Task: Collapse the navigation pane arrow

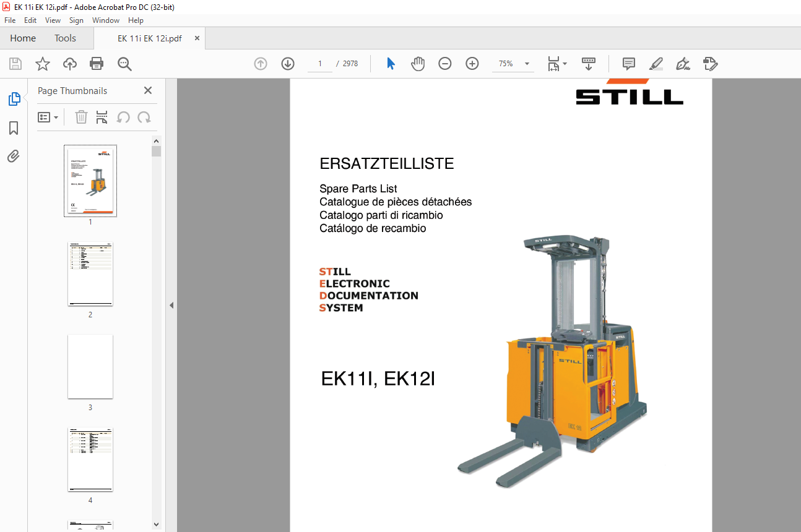Action: pos(171,305)
